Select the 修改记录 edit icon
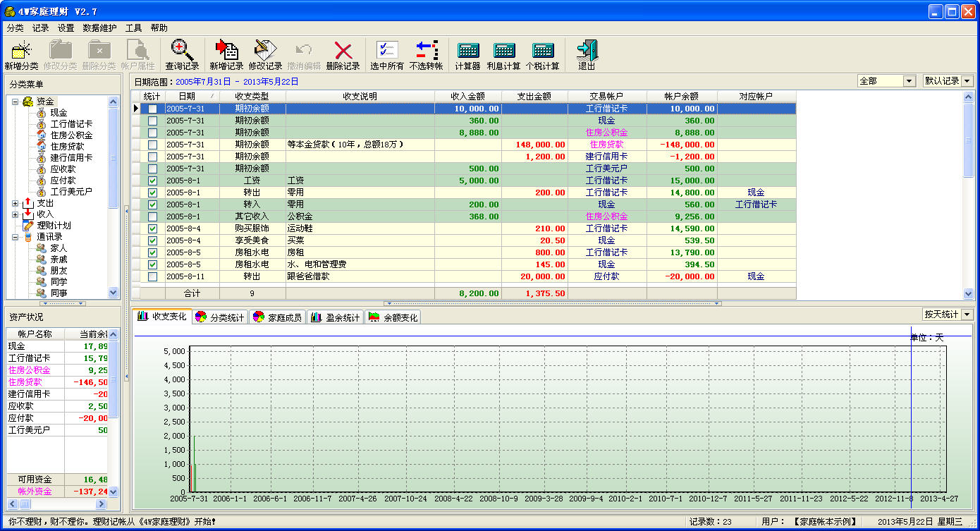Image resolution: width=980 pixels, height=531 pixels. point(265,51)
